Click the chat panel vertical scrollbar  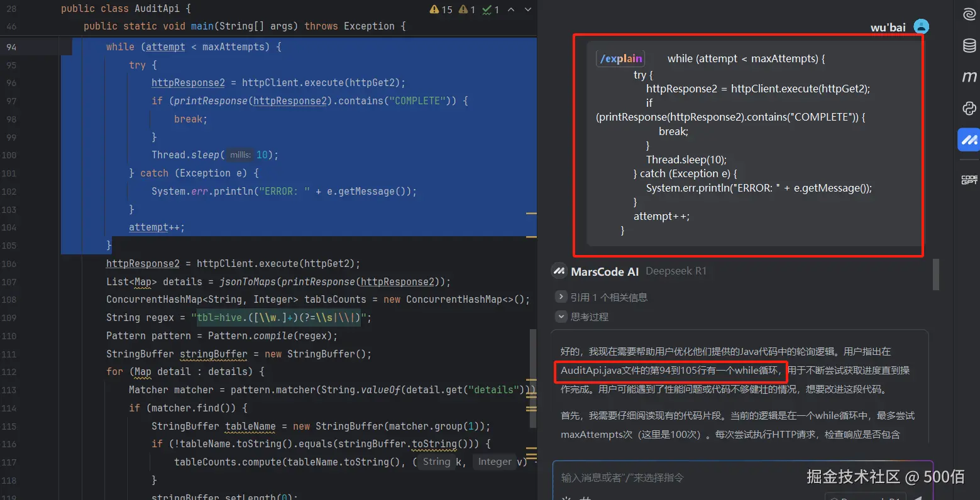tap(936, 274)
